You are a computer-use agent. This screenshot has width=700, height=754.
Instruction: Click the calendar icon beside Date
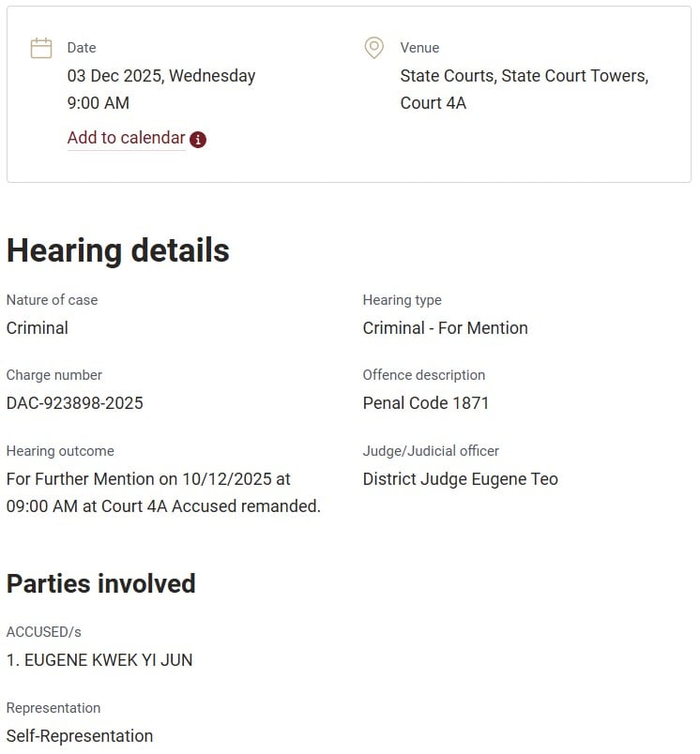[x=41, y=48]
